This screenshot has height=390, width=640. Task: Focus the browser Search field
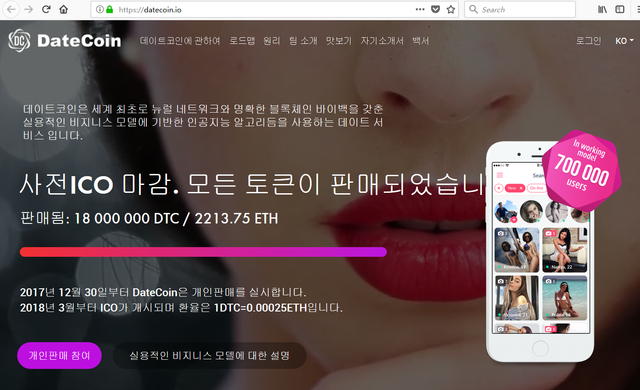(520, 9)
